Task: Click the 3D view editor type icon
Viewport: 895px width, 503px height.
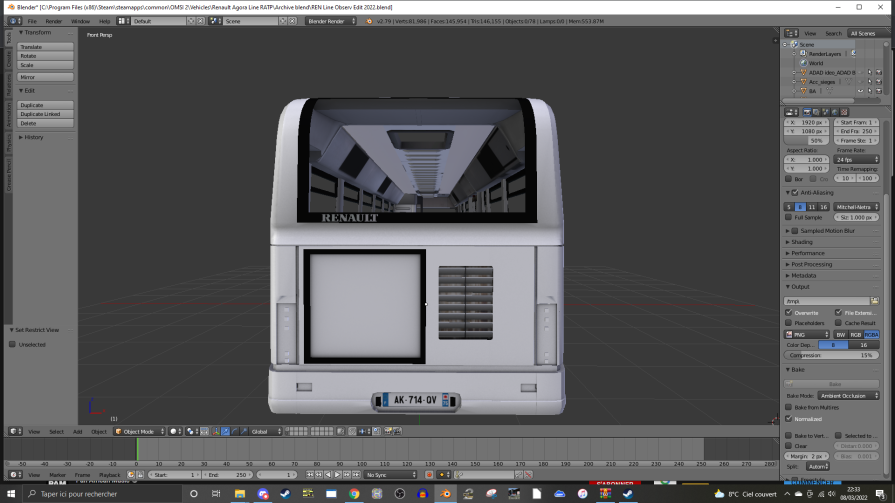Action: tap(13, 432)
